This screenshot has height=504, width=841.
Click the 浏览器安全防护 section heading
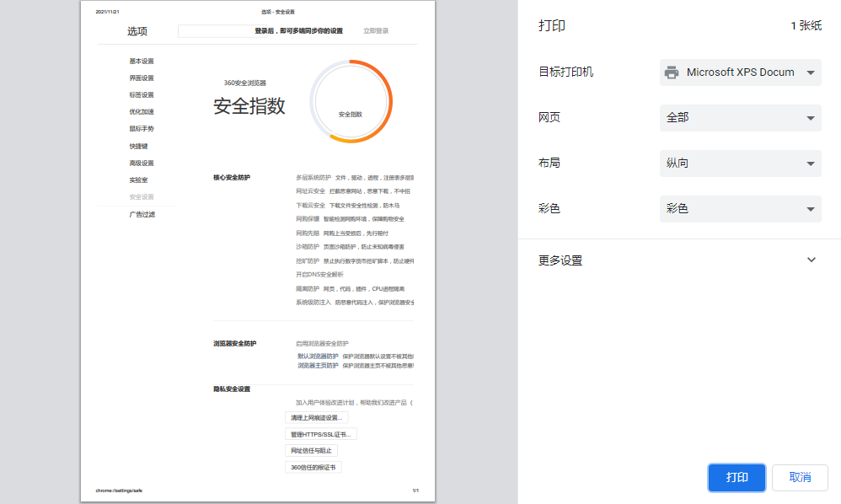tap(235, 344)
